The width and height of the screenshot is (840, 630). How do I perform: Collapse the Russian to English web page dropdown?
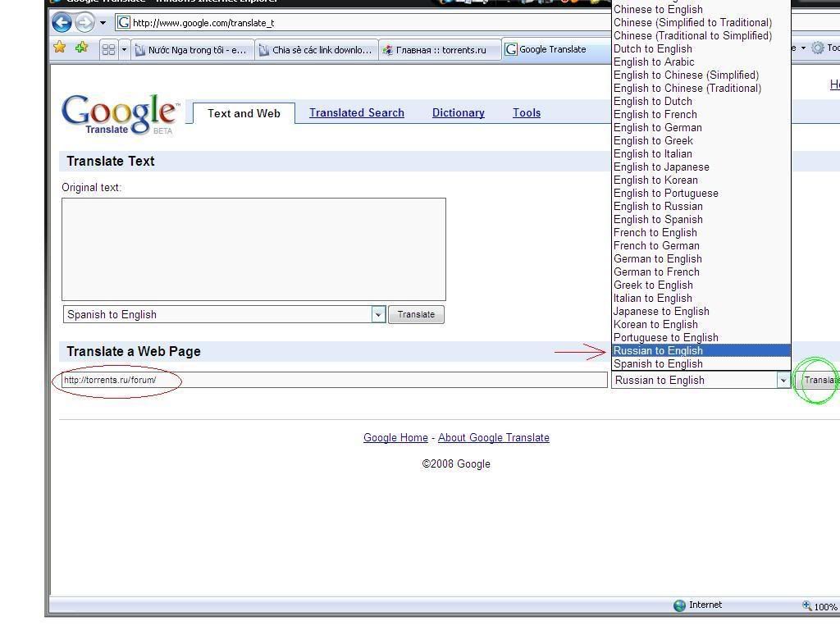click(x=783, y=380)
